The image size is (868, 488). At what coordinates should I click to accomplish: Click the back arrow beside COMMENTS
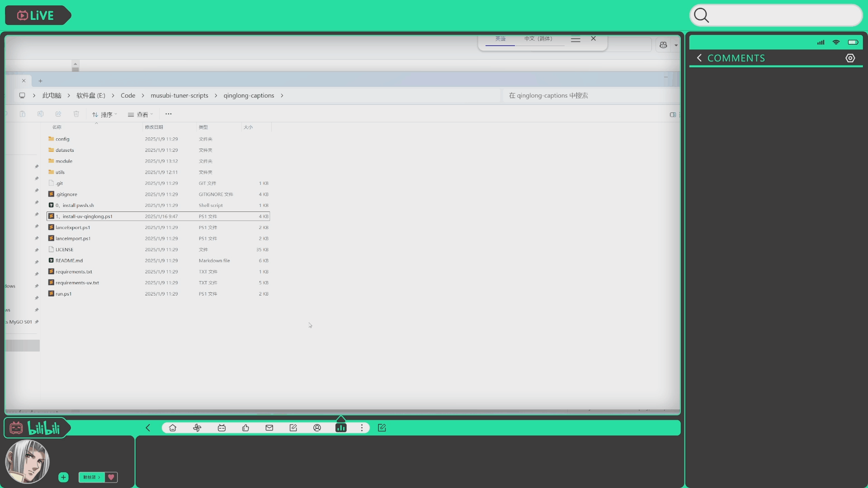[699, 58]
